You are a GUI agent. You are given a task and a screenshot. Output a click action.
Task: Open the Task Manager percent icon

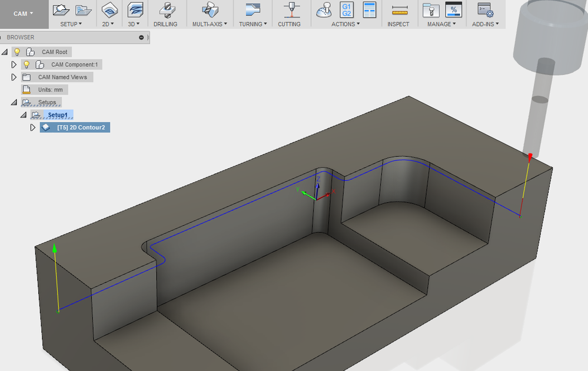click(x=453, y=10)
